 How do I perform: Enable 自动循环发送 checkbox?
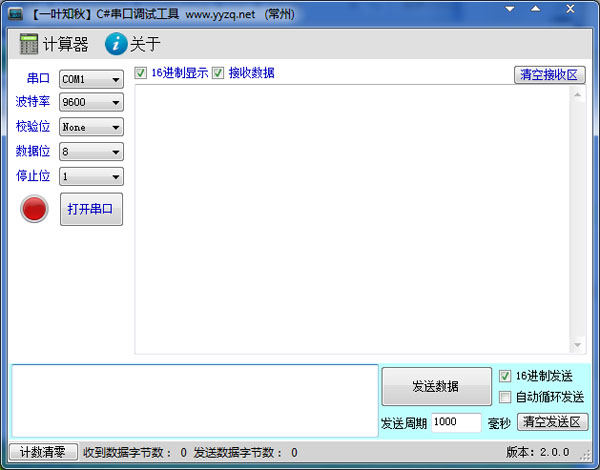(505, 397)
